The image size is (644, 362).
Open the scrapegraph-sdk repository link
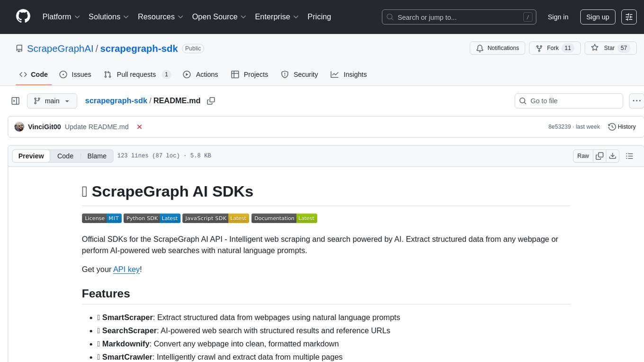[139, 48]
